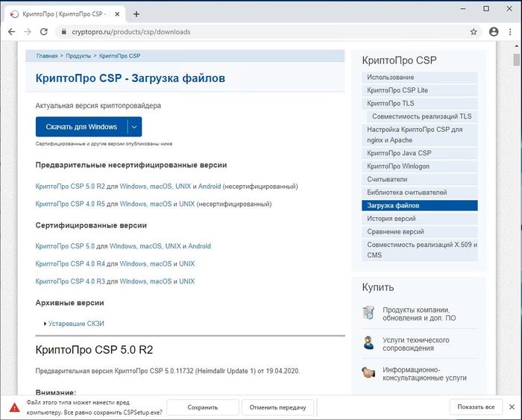Open Совместимость реализаций X.509 и CMS
Screen dimensions: 522x420
click(419, 250)
